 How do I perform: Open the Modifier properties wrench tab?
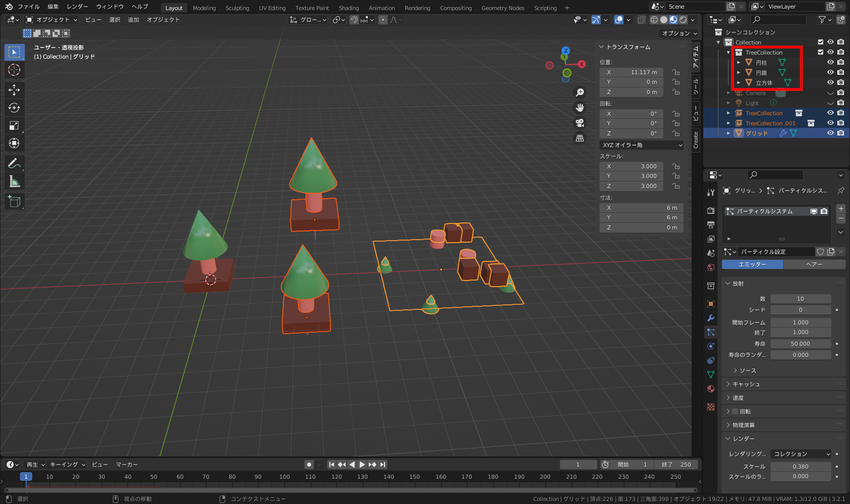(x=711, y=318)
